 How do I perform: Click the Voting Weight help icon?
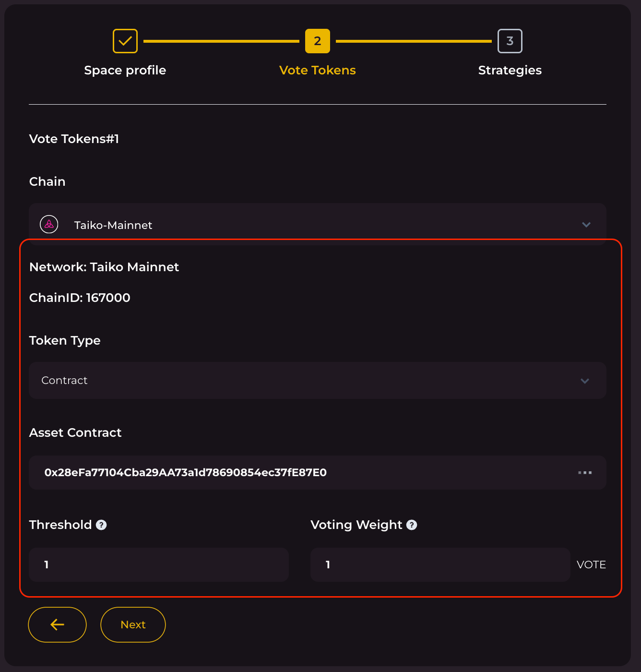point(412,525)
